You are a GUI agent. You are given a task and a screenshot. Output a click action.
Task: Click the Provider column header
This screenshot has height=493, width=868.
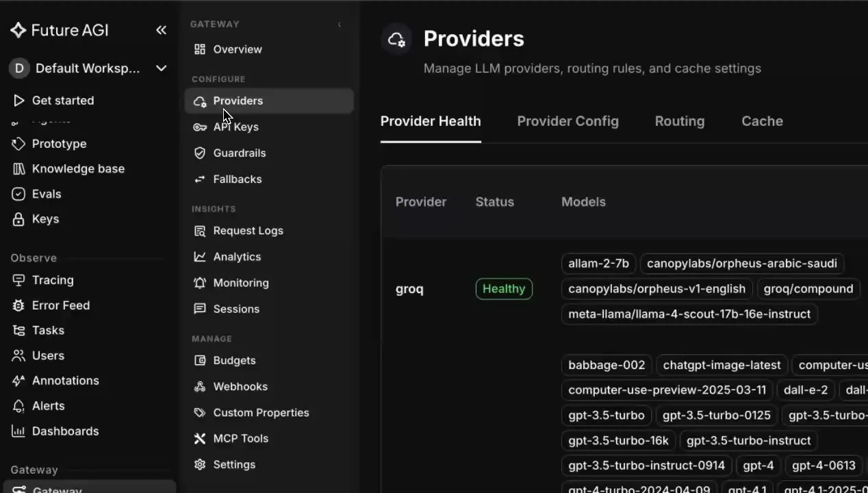click(421, 202)
